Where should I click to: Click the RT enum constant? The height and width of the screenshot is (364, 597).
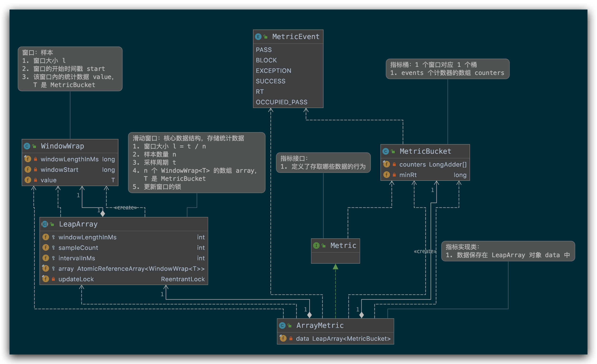[x=260, y=92]
